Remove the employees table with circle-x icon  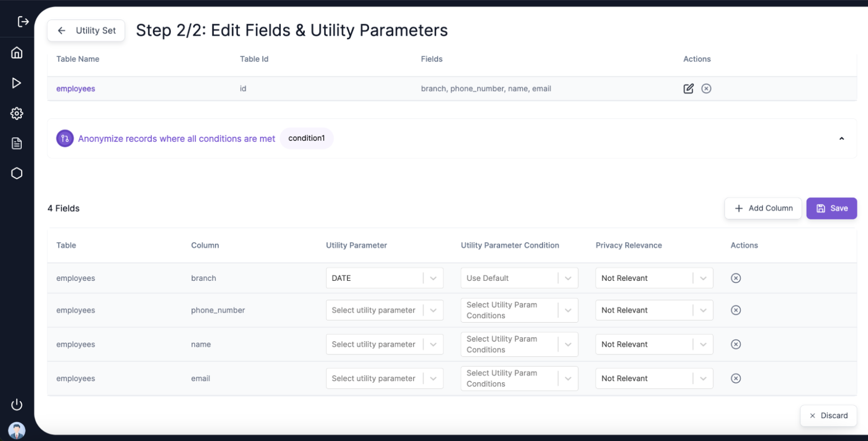pos(706,89)
